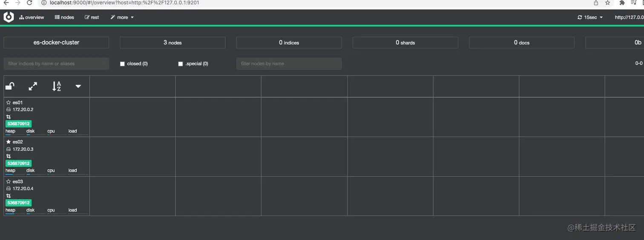Screen dimensions: 644x240
Task: Enable the .special (0) checkbox
Action: (x=181, y=64)
